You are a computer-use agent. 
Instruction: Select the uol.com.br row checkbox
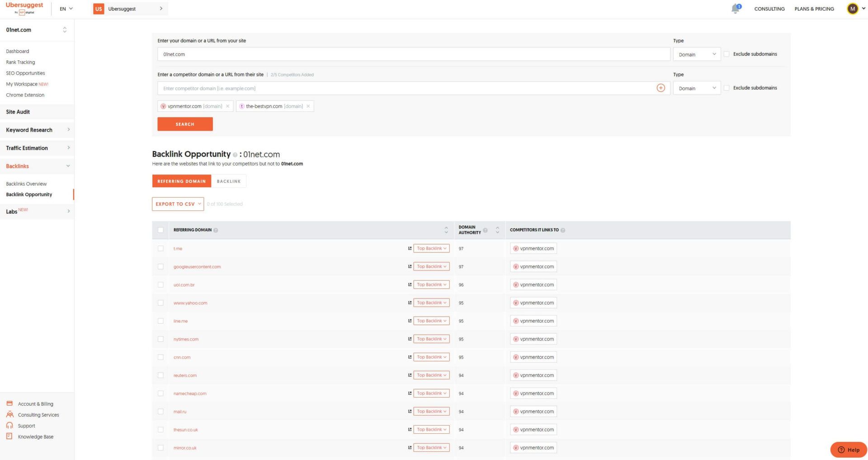coord(160,285)
